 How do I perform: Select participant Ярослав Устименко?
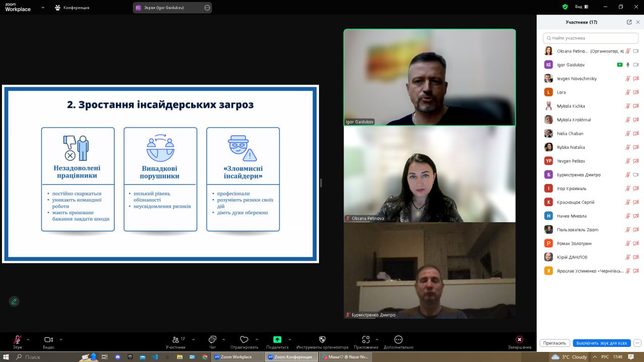click(591, 271)
